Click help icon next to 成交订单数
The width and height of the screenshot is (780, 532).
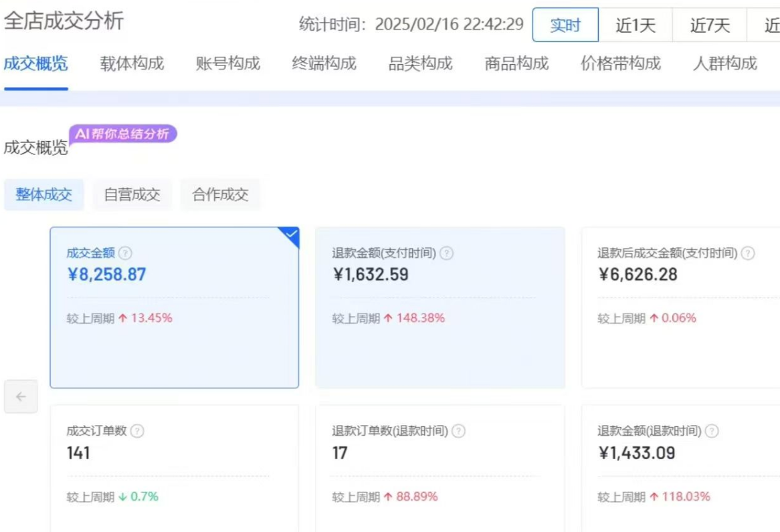(137, 431)
